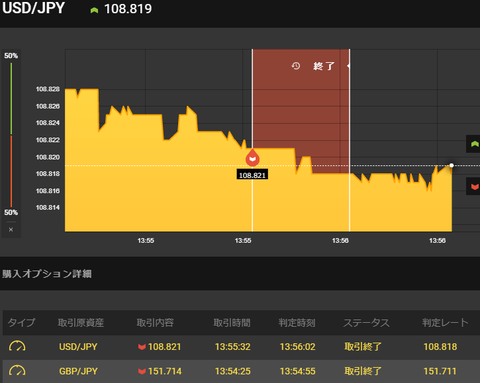Click the 108.821 trade price in the table
Viewport: 480px width, 383px height.
[x=164, y=347]
